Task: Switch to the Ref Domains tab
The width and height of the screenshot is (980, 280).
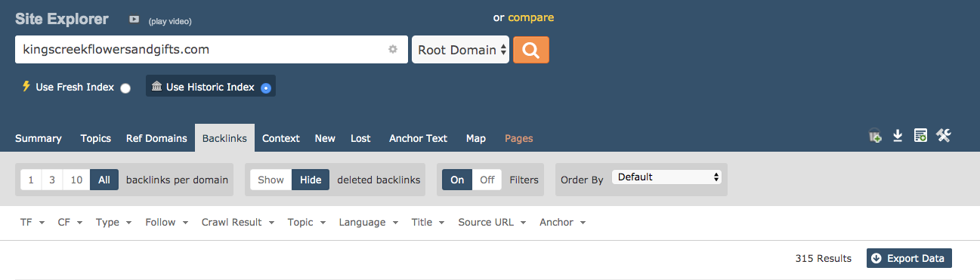Action: 156,138
